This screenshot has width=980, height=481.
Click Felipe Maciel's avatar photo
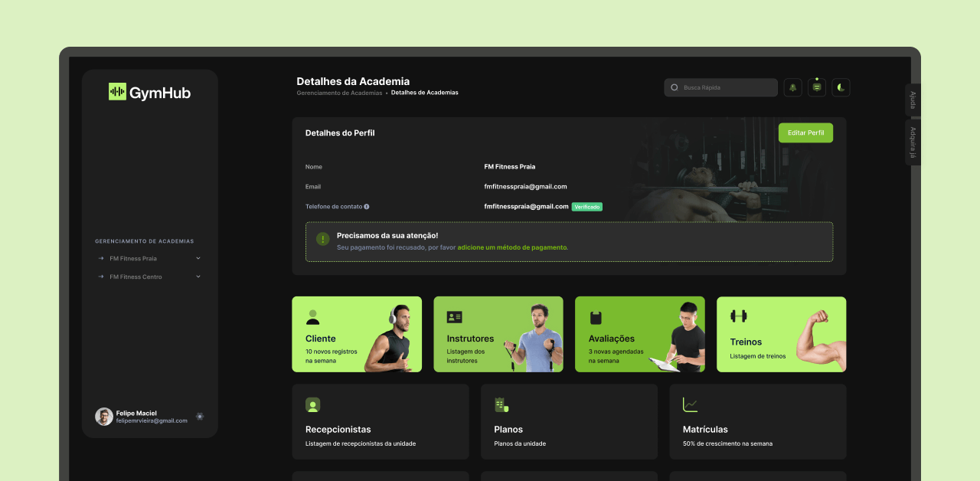[x=104, y=417]
